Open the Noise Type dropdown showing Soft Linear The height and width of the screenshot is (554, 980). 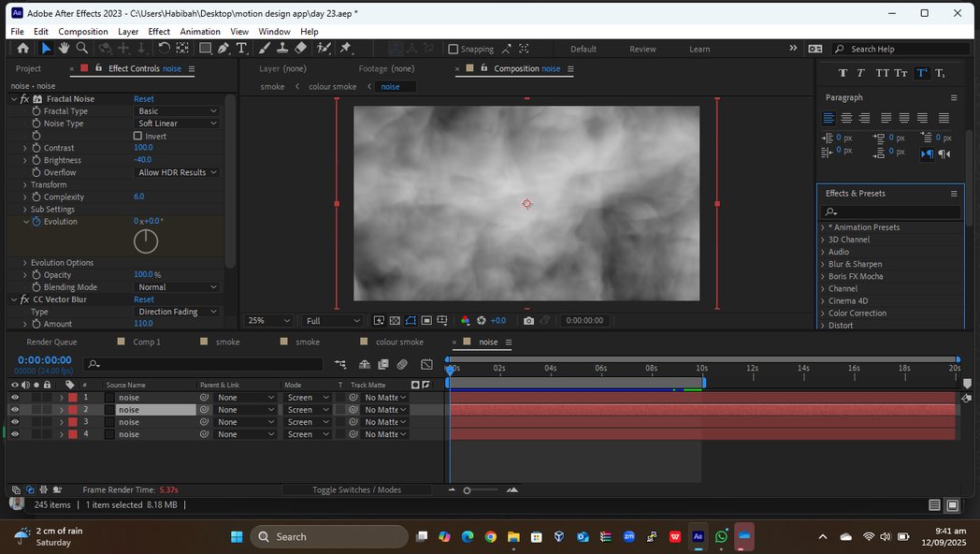point(177,124)
